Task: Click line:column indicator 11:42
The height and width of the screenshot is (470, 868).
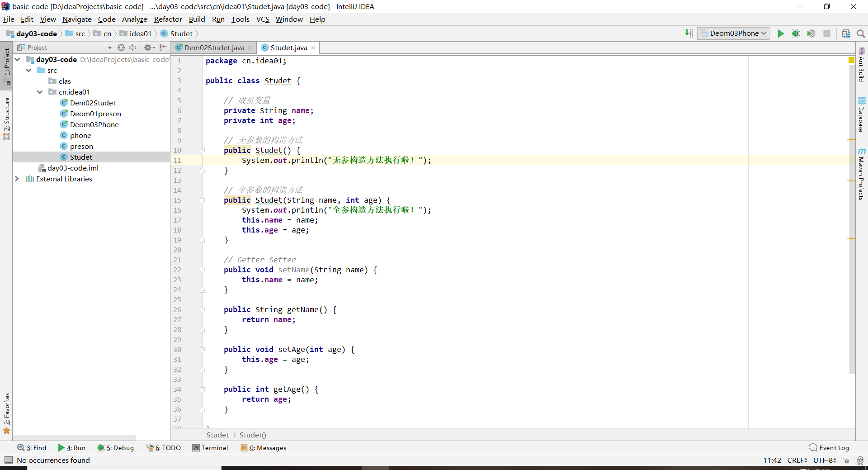Action: coord(772,461)
